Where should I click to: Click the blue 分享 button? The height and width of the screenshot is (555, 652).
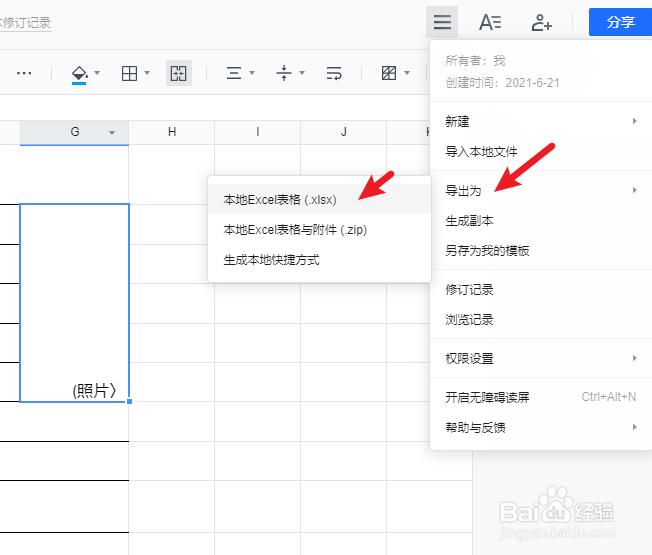coord(620,22)
